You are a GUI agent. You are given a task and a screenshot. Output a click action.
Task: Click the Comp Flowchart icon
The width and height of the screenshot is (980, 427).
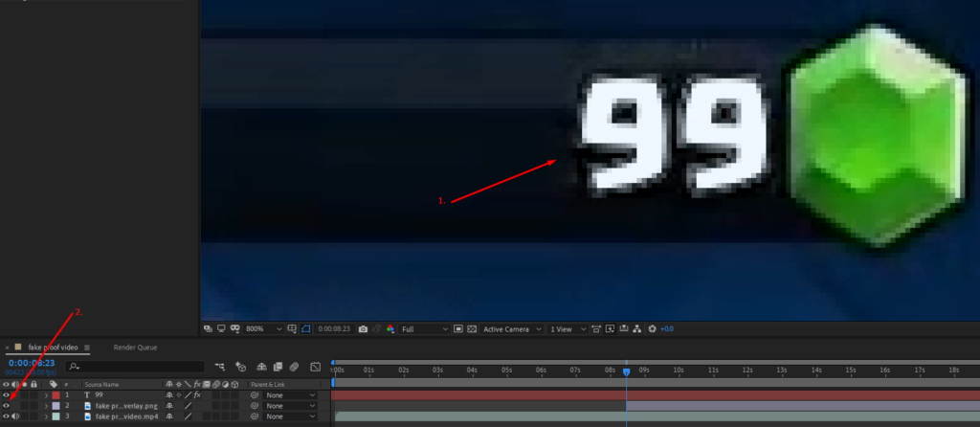click(x=636, y=328)
